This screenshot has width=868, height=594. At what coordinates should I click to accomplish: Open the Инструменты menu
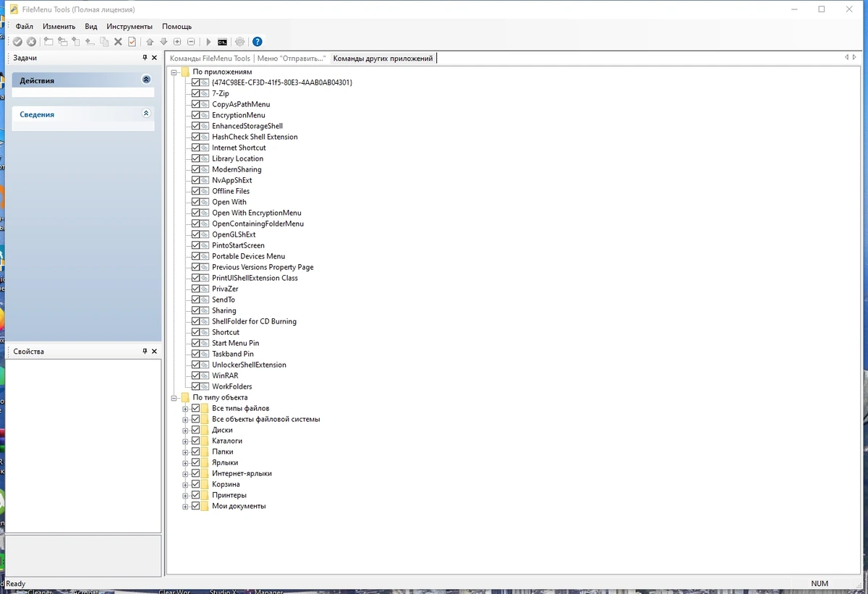(x=129, y=26)
